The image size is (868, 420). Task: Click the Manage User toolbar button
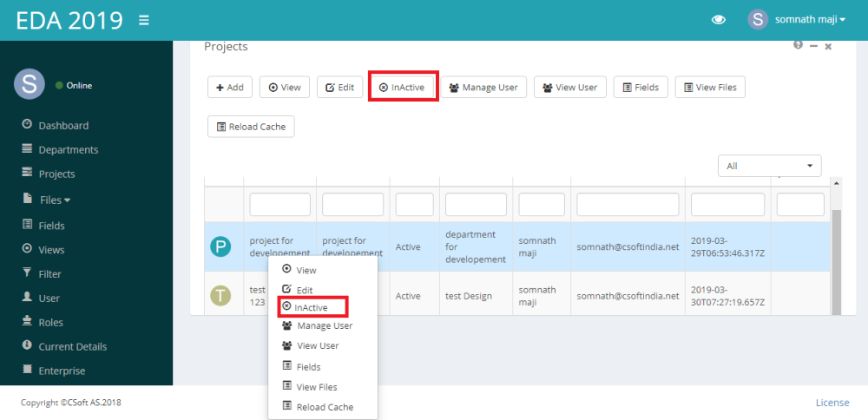483,88
